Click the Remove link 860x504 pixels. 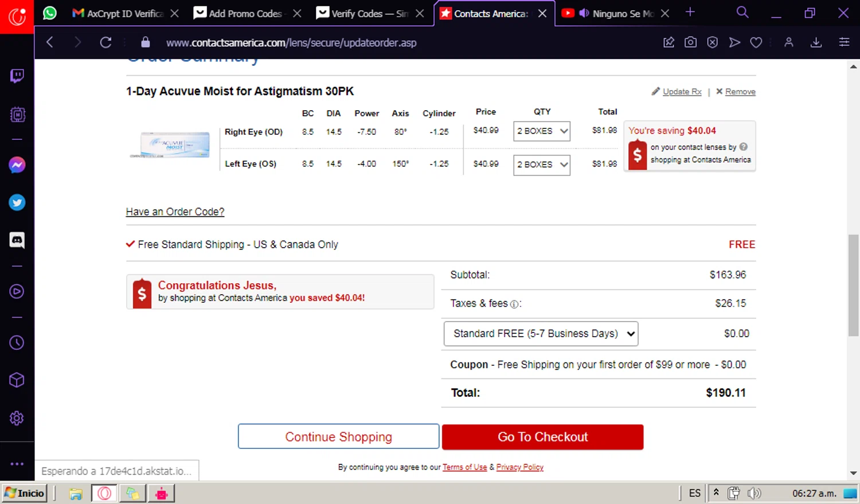coord(740,92)
